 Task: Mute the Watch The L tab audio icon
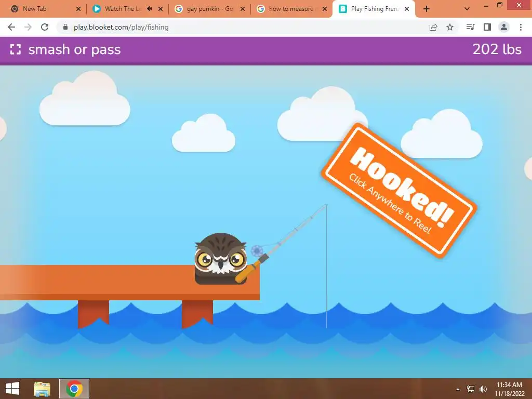[149, 9]
